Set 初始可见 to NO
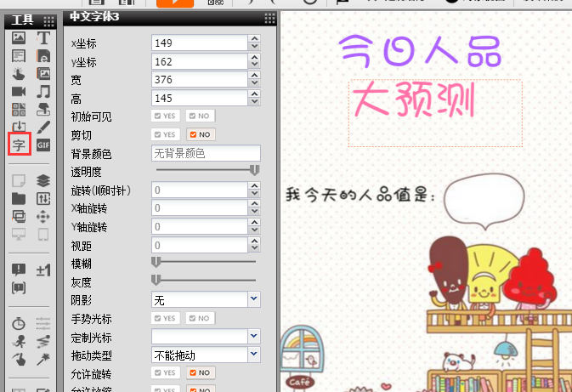Image resolution: width=572 pixels, height=392 pixels. 201,116
